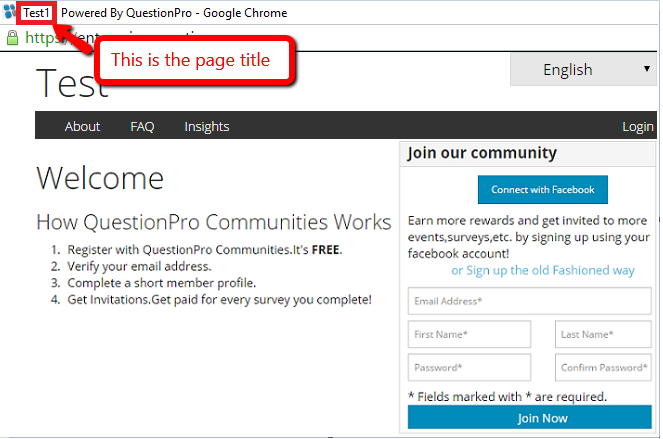Click the green padlock security icon

point(13,38)
